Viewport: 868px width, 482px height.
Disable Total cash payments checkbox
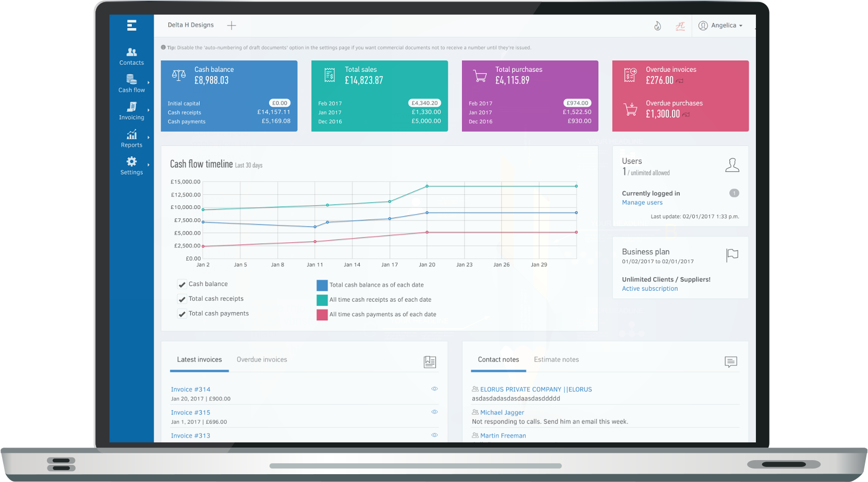[182, 314]
